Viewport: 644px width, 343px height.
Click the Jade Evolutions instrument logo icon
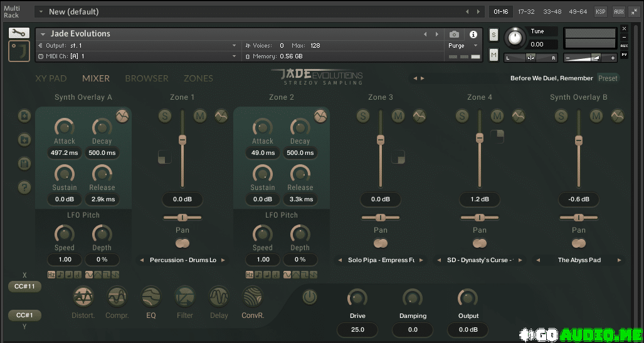19,51
